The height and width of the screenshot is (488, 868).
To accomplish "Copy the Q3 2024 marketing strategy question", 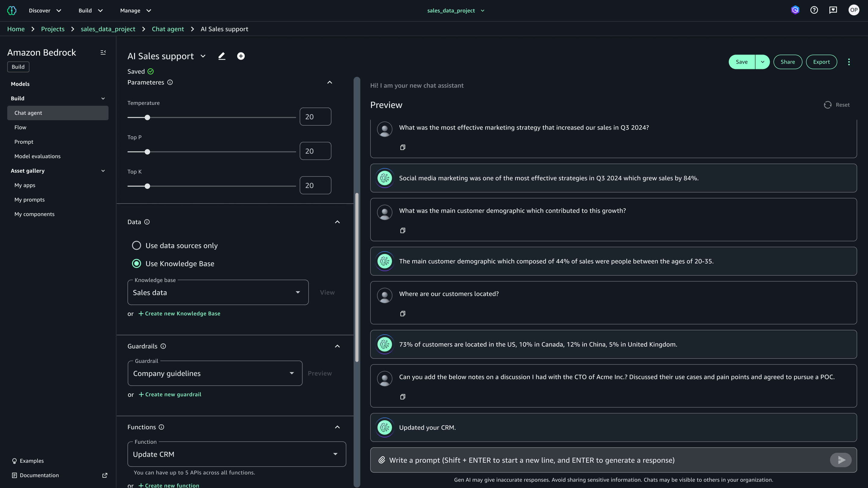I will click(x=402, y=147).
